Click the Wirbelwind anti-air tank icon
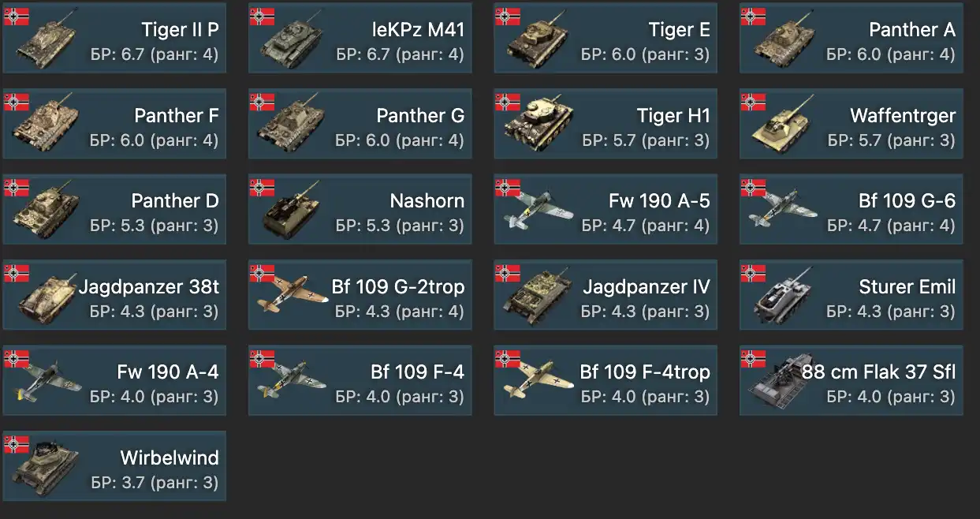Screen dimensions: 980x519 [x=47, y=468]
